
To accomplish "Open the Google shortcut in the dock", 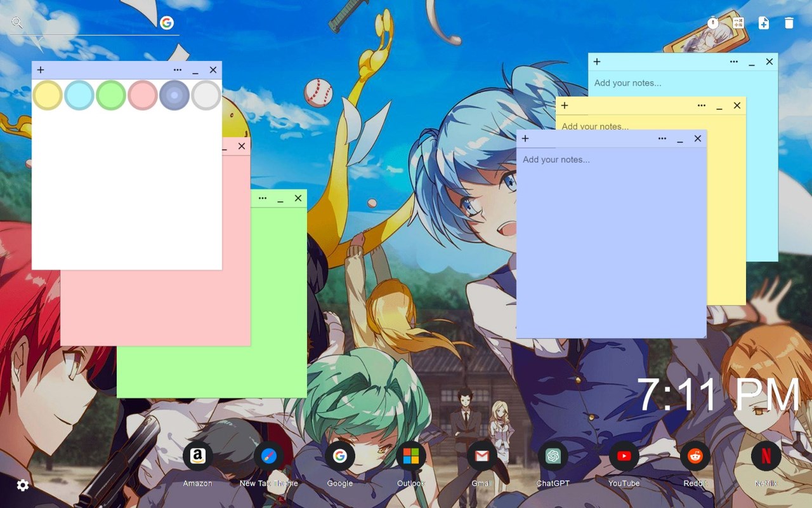I will (339, 456).
